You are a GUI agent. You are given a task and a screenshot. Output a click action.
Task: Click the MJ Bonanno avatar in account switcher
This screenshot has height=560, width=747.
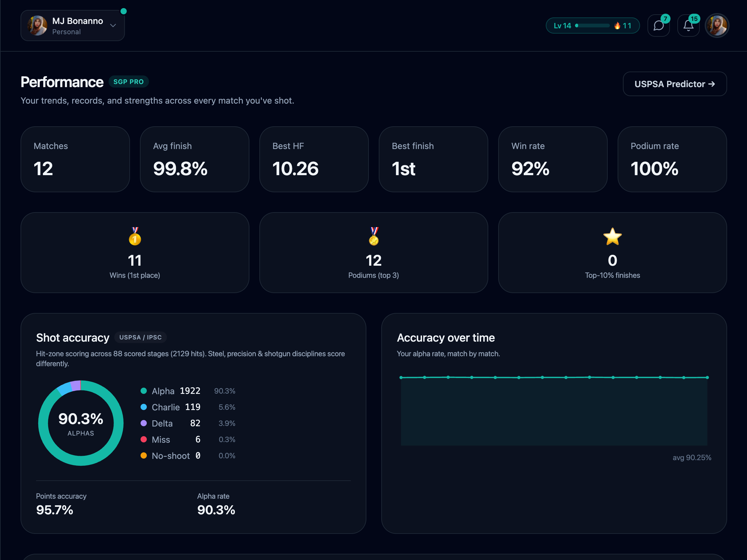tap(37, 25)
